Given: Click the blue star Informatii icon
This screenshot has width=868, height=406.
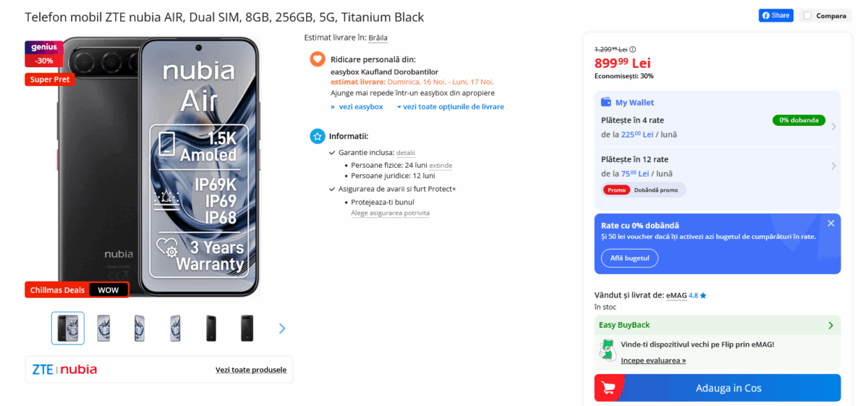Looking at the screenshot, I should pos(317,136).
